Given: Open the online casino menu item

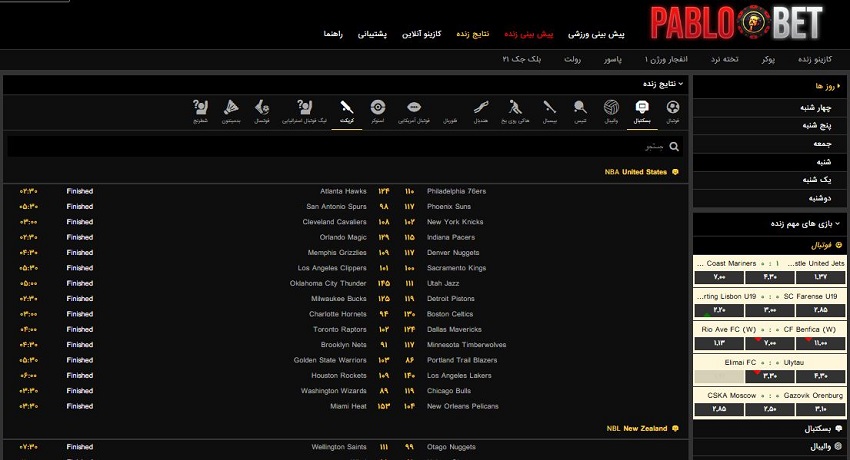Looking at the screenshot, I should click(x=421, y=34).
